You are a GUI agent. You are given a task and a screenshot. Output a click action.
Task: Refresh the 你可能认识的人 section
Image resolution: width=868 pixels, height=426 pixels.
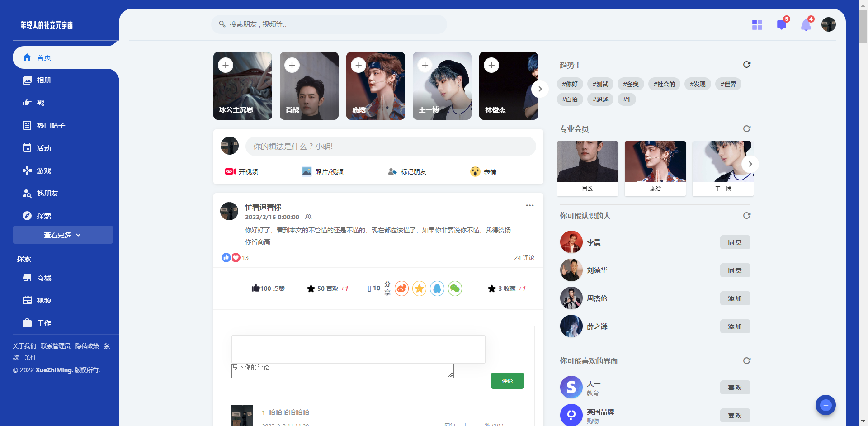coord(747,216)
